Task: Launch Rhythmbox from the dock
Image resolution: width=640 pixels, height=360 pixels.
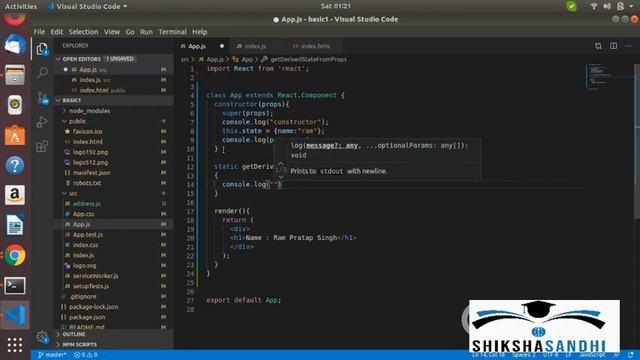Action: pos(15,105)
